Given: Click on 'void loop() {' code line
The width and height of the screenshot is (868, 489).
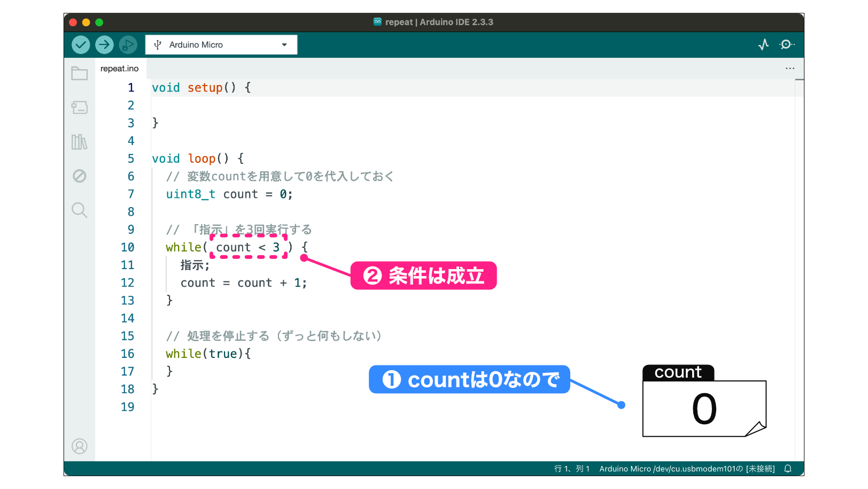Looking at the screenshot, I should [198, 158].
